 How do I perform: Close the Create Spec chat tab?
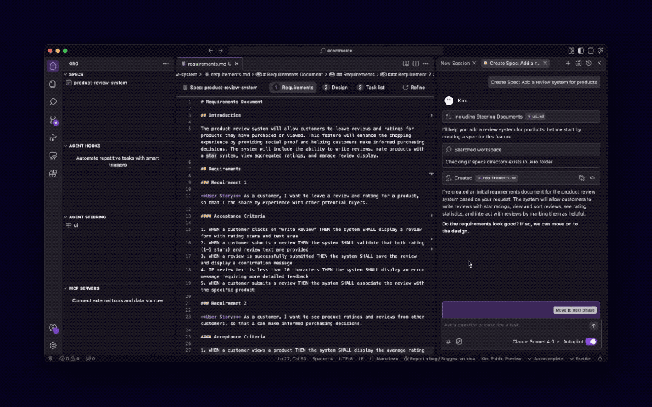(x=545, y=63)
